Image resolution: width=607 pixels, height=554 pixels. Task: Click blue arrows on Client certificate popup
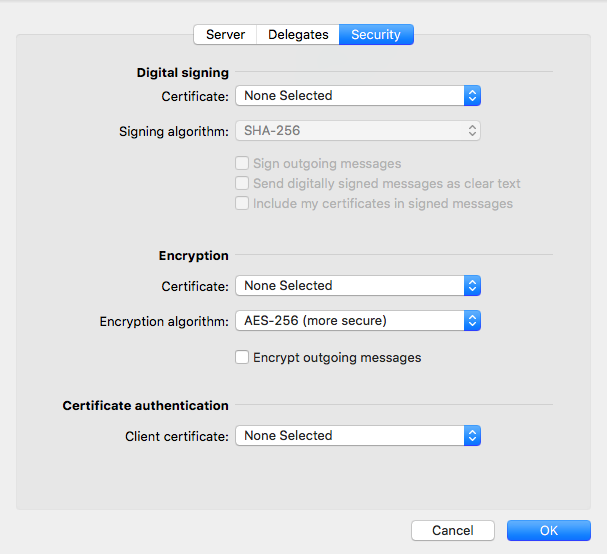tap(472, 436)
